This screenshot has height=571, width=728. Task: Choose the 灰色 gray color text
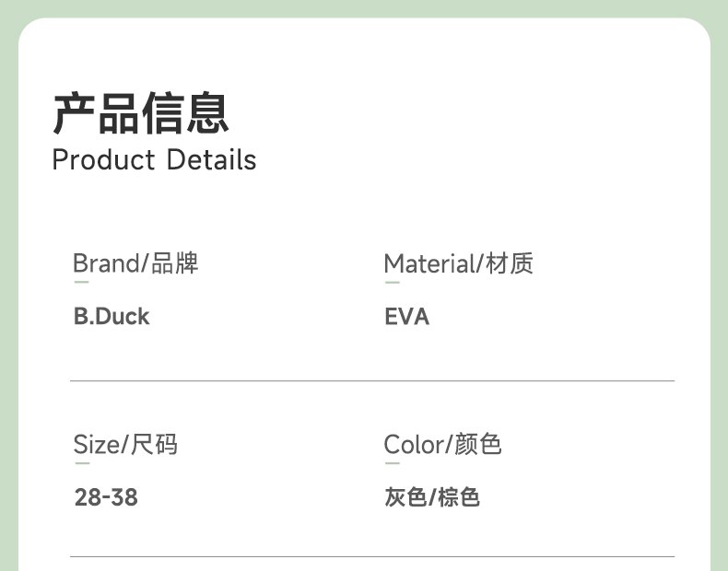coord(405,498)
